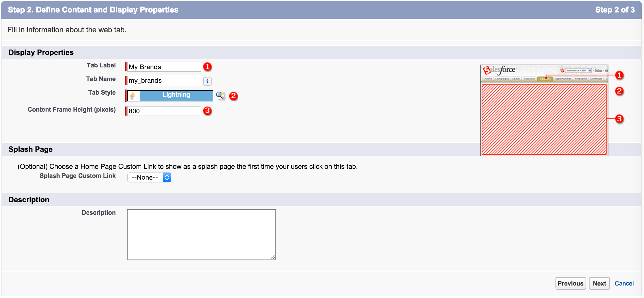Click the Tab Name info icon

coord(207,81)
